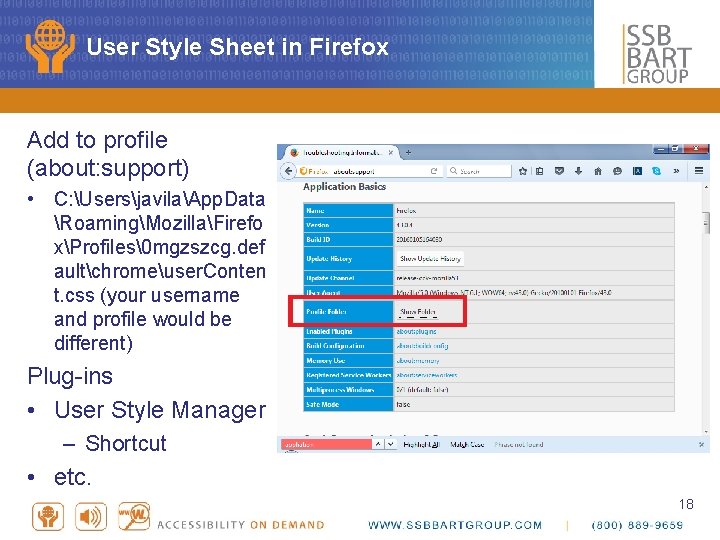
Task: Click the globe-in-hands footer icon
Action: 48,517
